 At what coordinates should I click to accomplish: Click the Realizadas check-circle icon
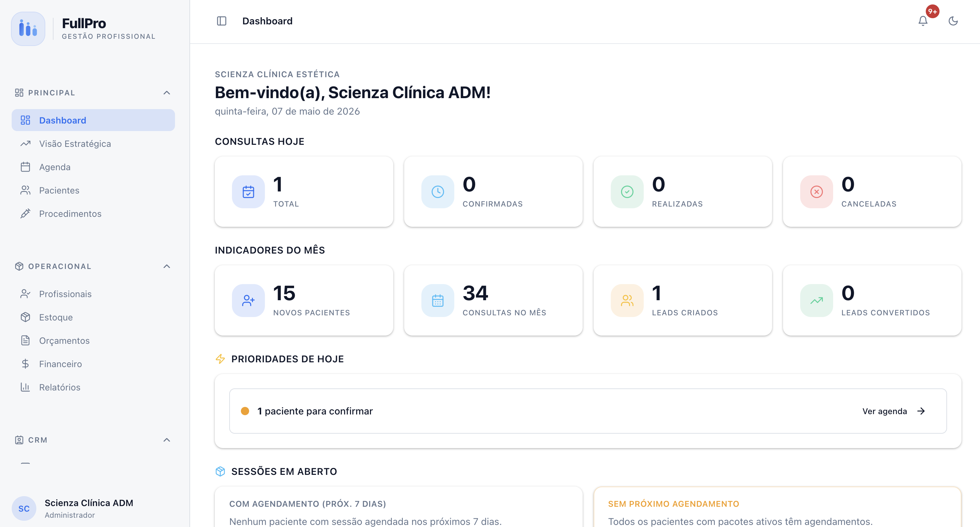click(627, 192)
